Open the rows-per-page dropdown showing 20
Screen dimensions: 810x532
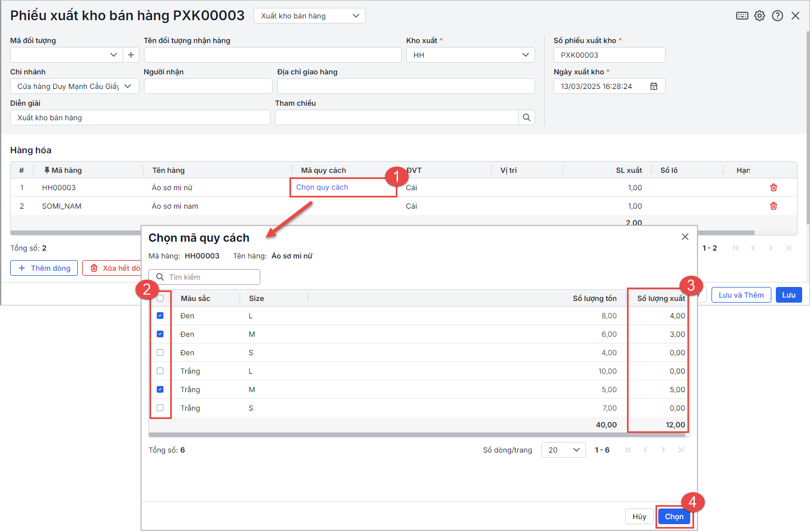[563, 450]
